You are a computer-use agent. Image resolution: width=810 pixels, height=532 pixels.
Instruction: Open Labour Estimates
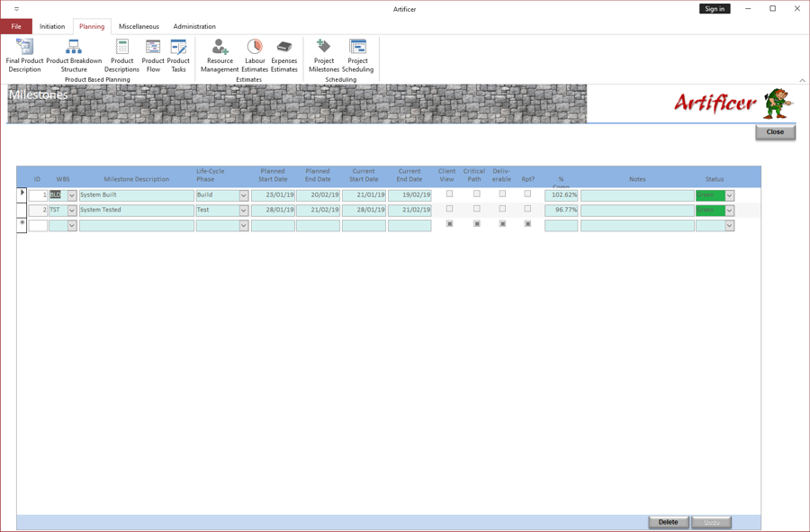(255, 56)
